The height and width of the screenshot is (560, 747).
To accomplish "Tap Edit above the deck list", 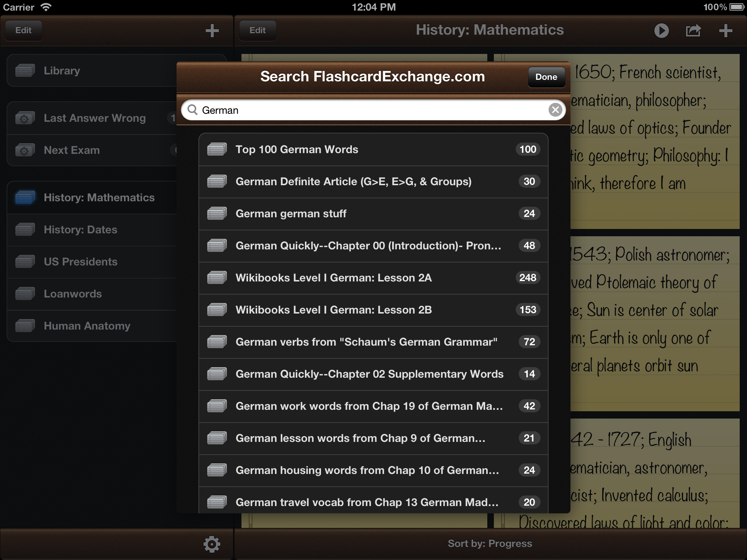I will coord(23,30).
